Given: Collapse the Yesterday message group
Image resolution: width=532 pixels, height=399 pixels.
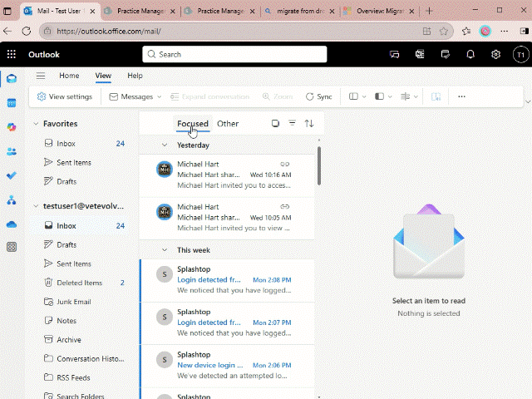Looking at the screenshot, I should coord(165,145).
